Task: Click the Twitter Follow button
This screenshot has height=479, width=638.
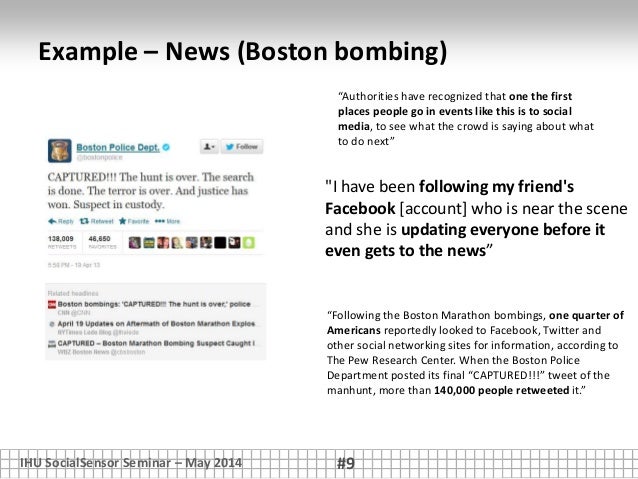Action: [242, 147]
